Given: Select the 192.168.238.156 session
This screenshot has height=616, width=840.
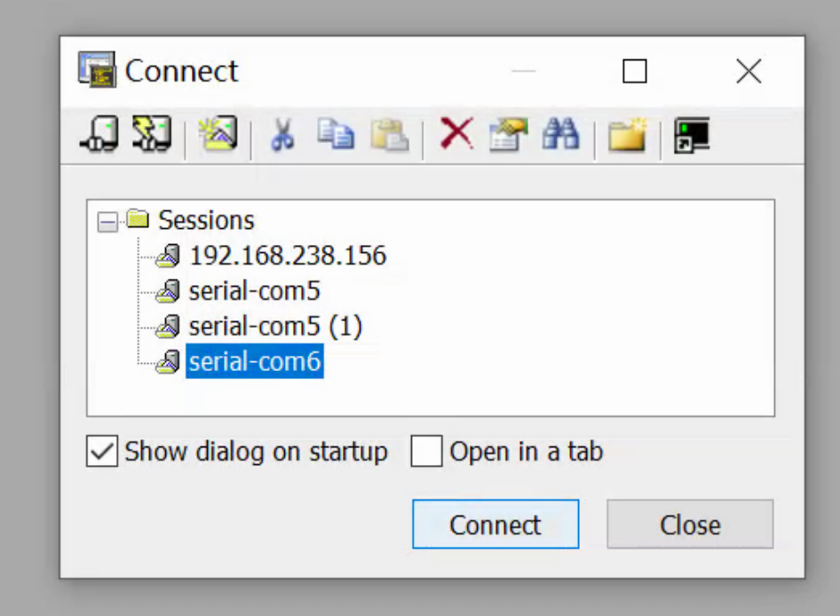Looking at the screenshot, I should coord(287,256).
